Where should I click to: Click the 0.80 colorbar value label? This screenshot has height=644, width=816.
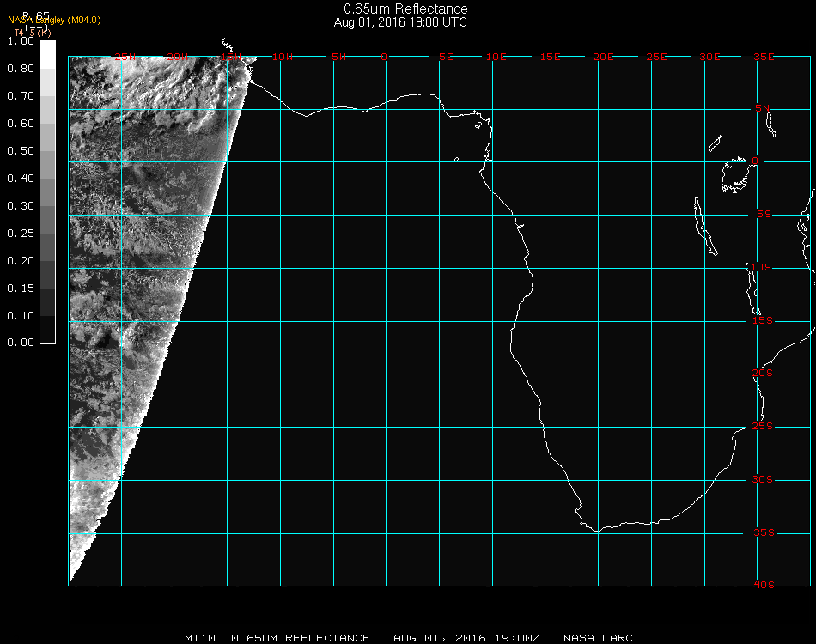21,69
